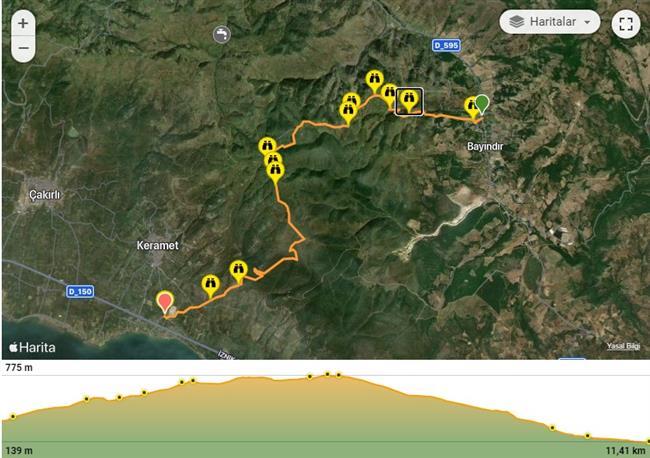This screenshot has height=458, width=650.
Task: Click the D_595 road shield
Action: point(446,45)
